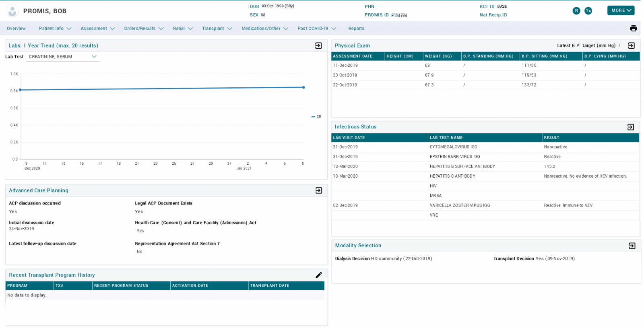Screen dimensions: 644x329
Task: Switch to the Reports tab
Action: 356,29
